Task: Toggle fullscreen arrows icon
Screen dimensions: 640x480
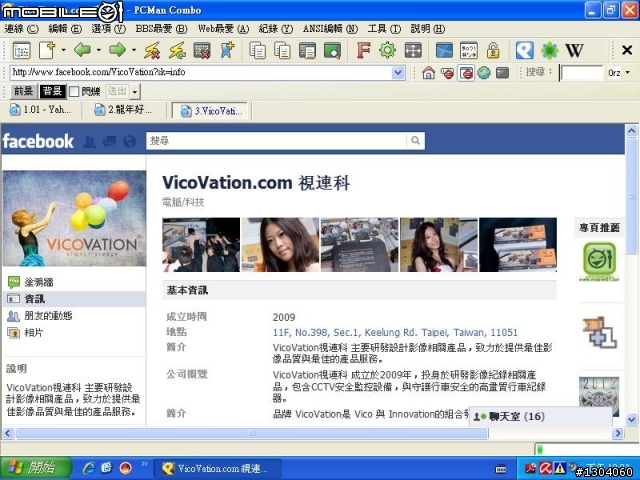Action: coord(413,51)
